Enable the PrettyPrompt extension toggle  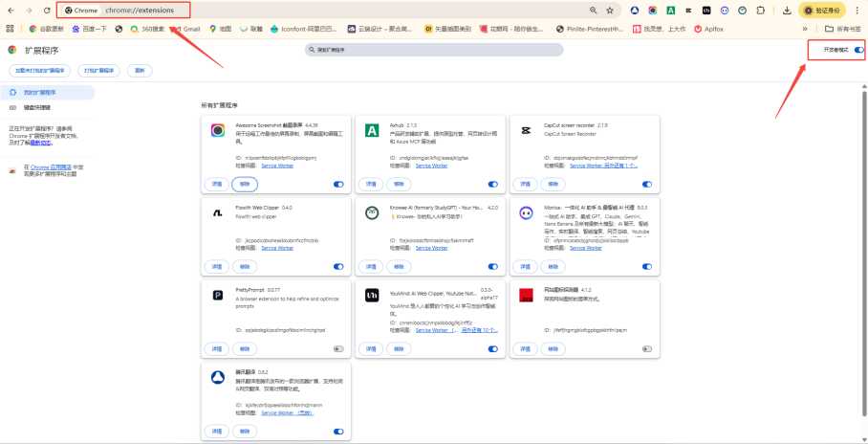tap(338, 349)
